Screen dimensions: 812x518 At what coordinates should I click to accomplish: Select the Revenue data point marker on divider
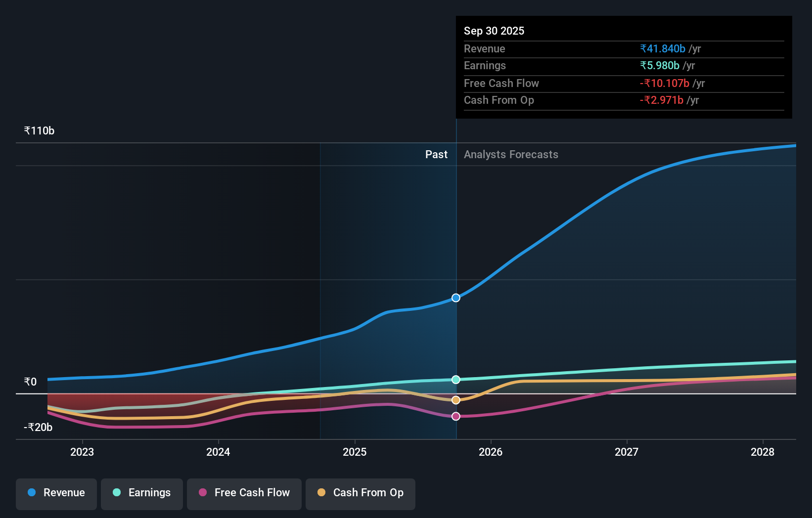(x=455, y=298)
